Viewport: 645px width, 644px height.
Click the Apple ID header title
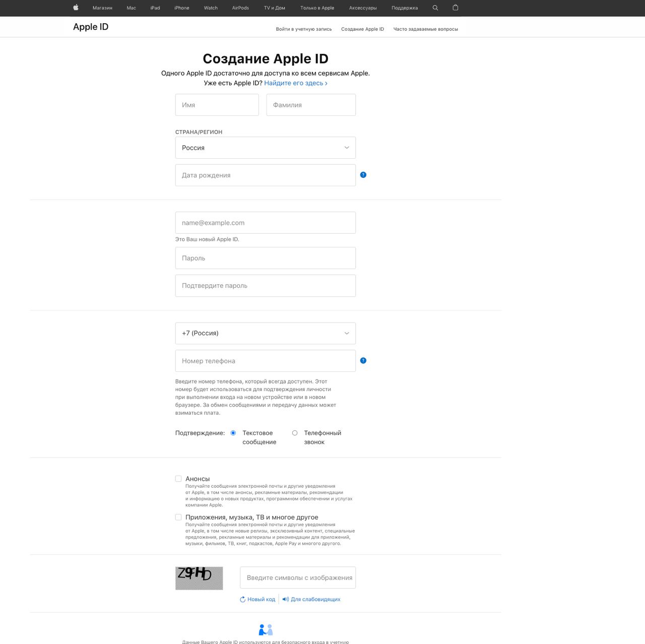pos(91,27)
